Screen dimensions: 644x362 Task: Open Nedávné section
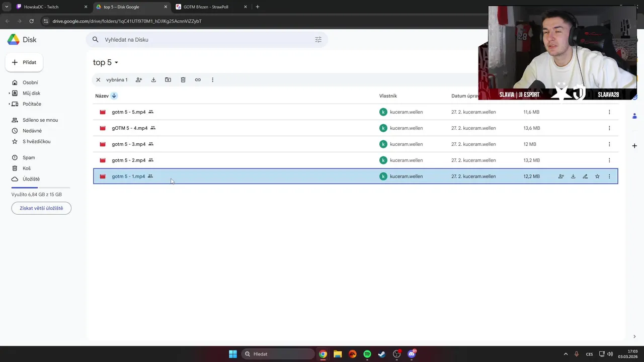[x=32, y=131]
